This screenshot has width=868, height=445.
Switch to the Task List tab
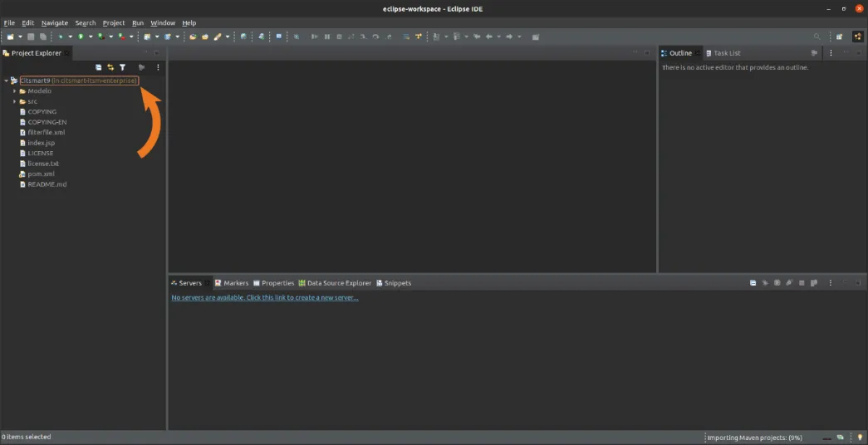pos(723,53)
